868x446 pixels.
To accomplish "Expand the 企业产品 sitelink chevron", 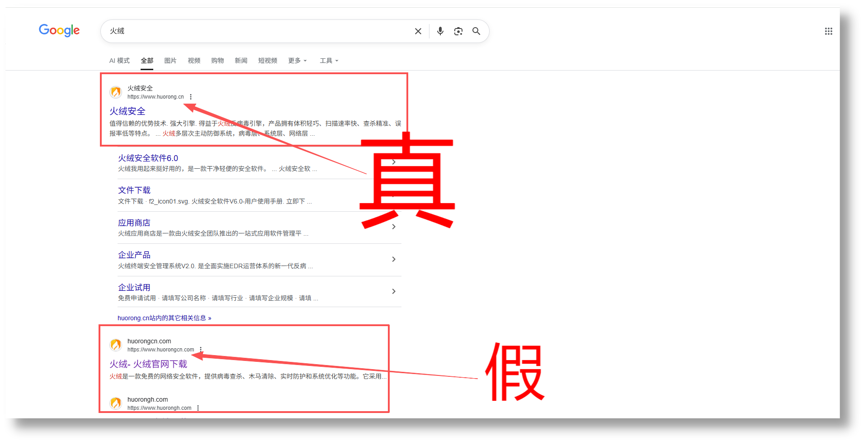I will pyautogui.click(x=393, y=259).
